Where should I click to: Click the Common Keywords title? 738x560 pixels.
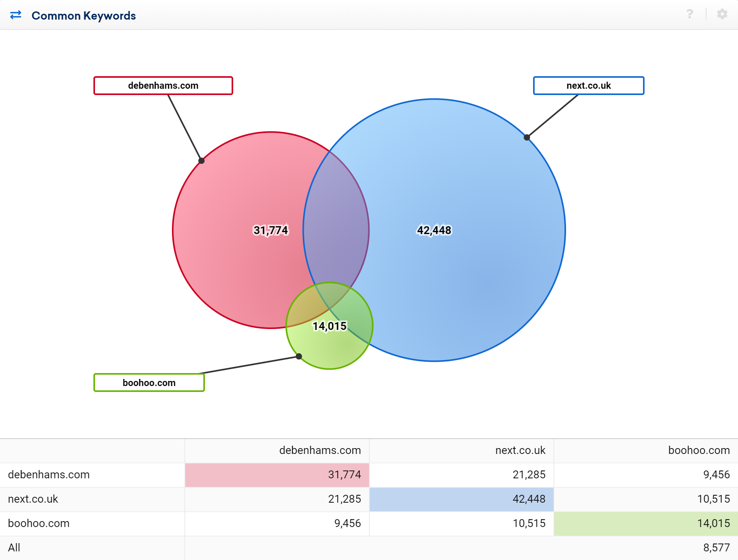point(84,16)
